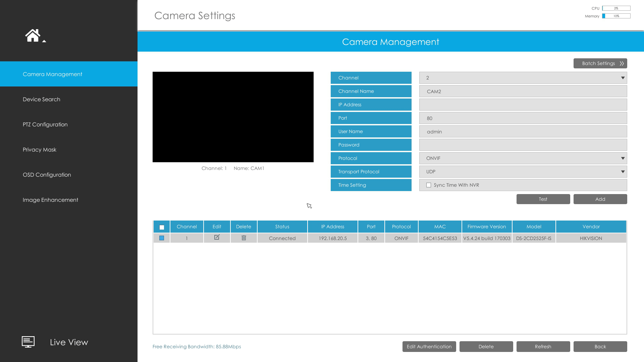The height and width of the screenshot is (362, 644).
Task: Click the Live View monitor icon
Action: 28,342
